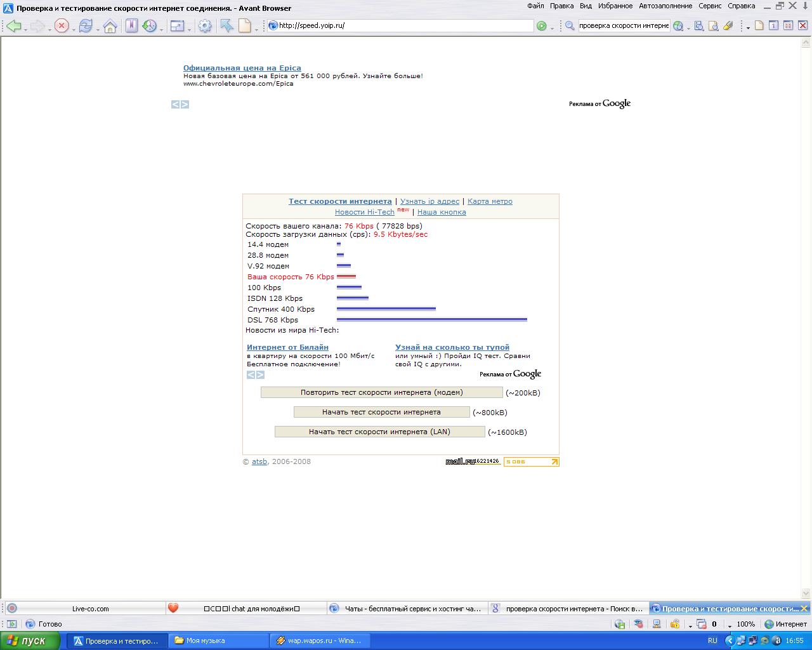Image resolution: width=812 pixels, height=650 pixels.
Task: Open the Избранное menu
Action: pos(615,6)
